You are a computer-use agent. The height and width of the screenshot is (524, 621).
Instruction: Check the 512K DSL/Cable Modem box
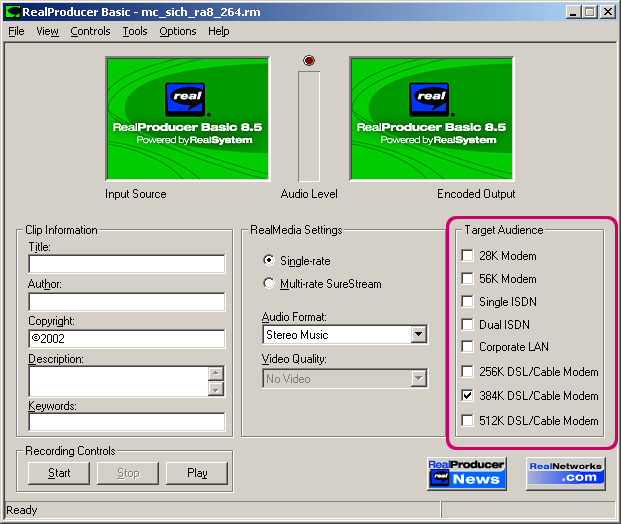pos(467,420)
